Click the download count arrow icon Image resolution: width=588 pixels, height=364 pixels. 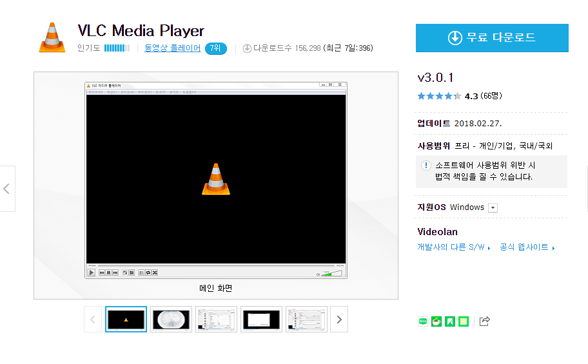click(x=247, y=48)
